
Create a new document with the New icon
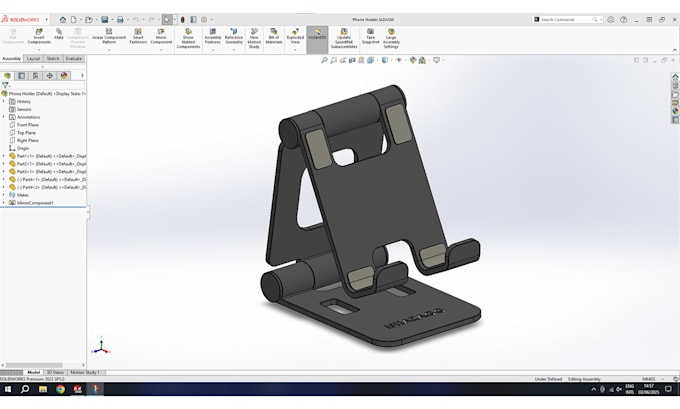[74, 20]
